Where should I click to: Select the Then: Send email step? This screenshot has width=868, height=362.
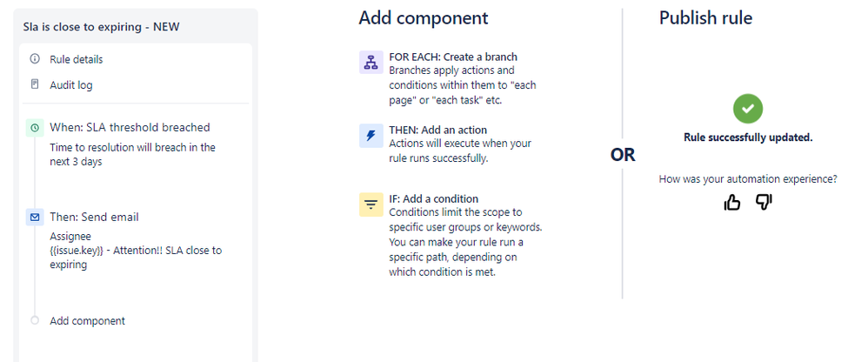coord(94,217)
